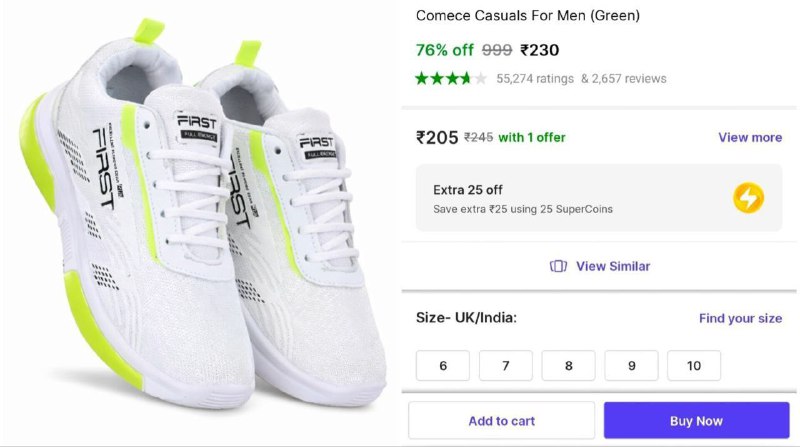Expand offers with View more
This screenshot has height=447, width=800.
pos(750,137)
